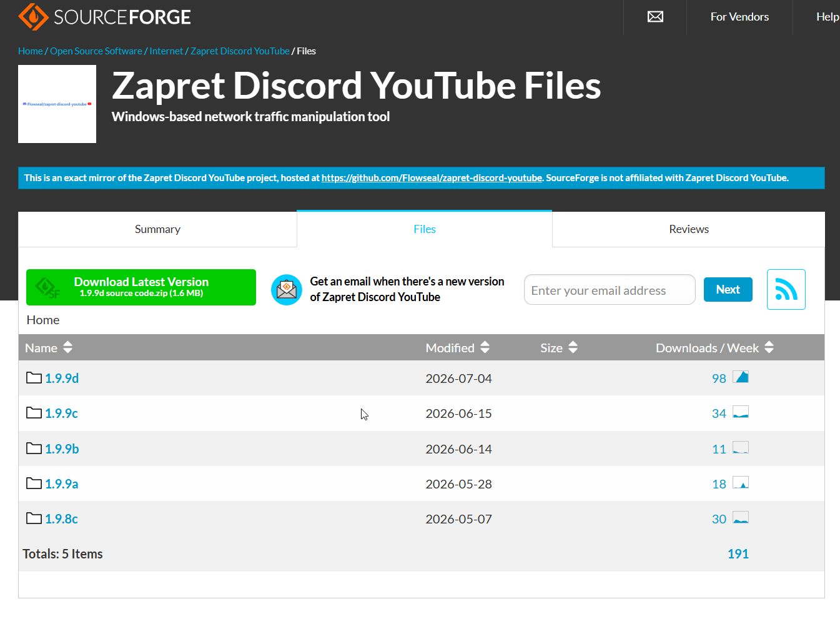Click the folder icon for 1.9.8c
The width and height of the screenshot is (840, 619).
(34, 518)
